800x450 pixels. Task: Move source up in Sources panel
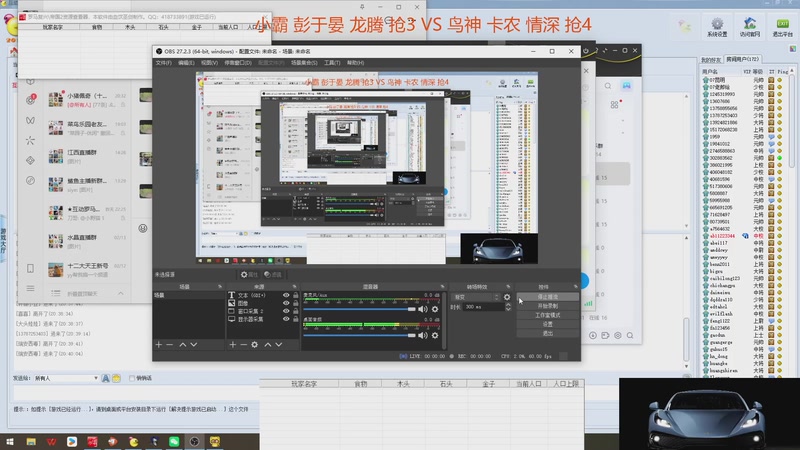click(268, 345)
